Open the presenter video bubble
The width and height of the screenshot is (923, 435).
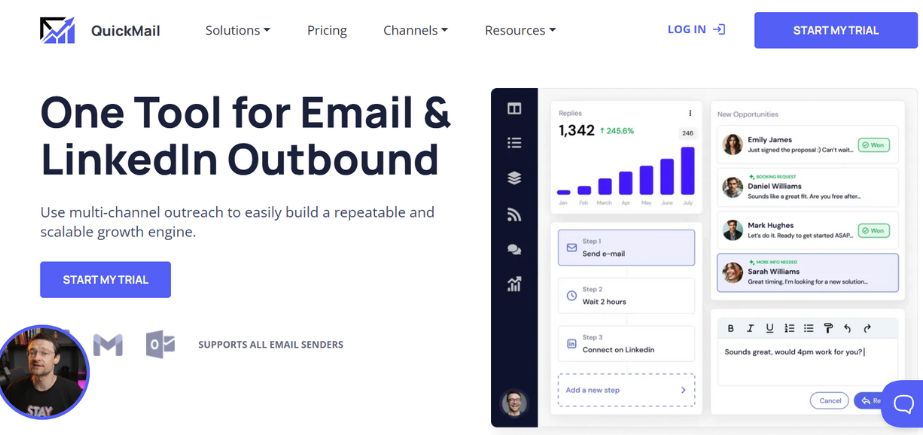click(44, 372)
